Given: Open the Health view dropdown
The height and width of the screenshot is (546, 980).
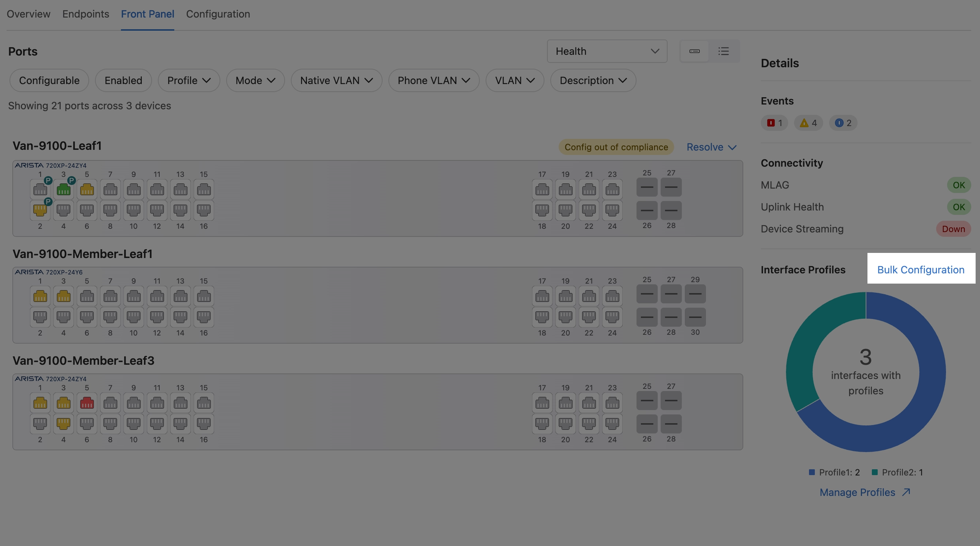Looking at the screenshot, I should click(x=607, y=51).
